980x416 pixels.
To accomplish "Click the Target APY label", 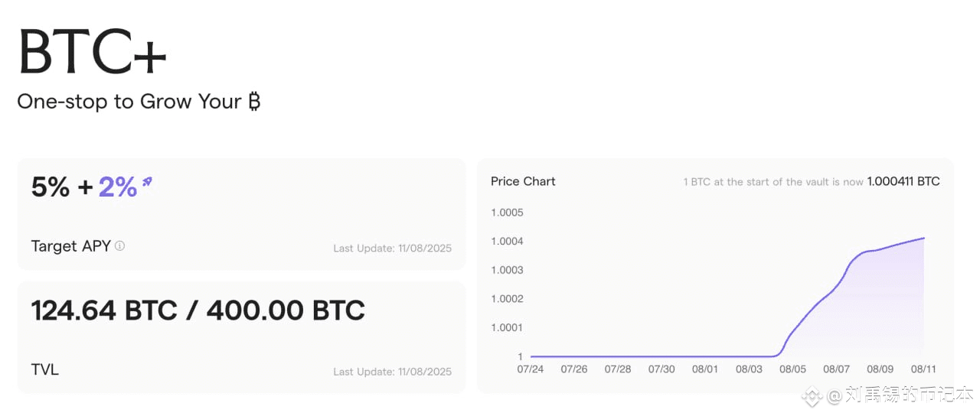I will tap(71, 246).
